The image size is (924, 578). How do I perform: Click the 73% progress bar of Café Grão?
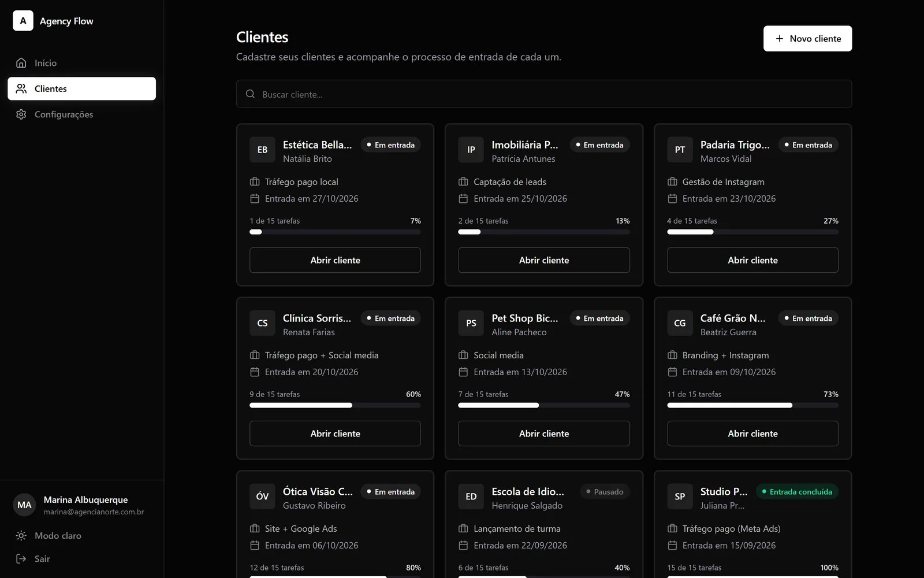tap(752, 405)
